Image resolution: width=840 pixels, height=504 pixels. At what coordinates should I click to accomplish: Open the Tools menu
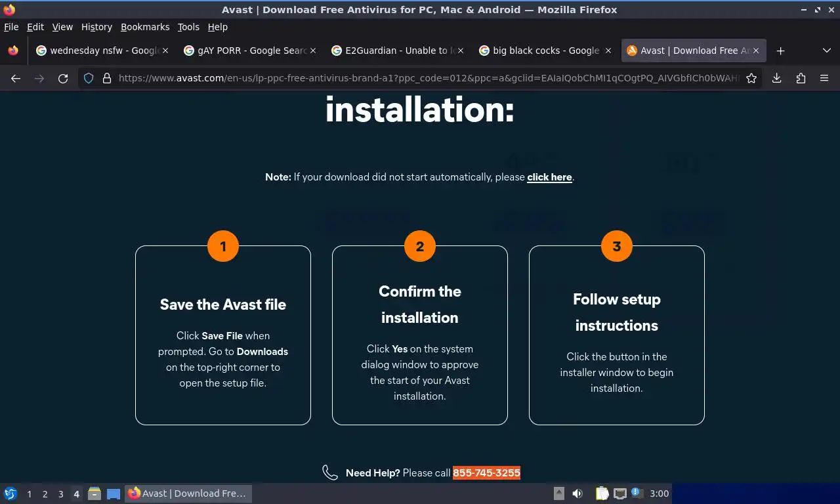(188, 27)
